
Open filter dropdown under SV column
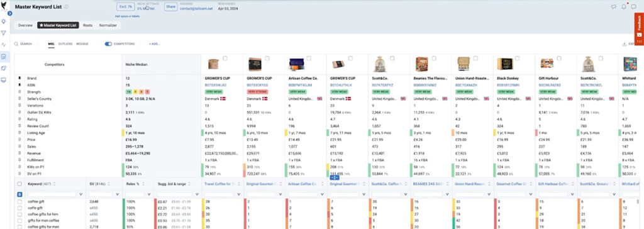[x=118, y=194]
